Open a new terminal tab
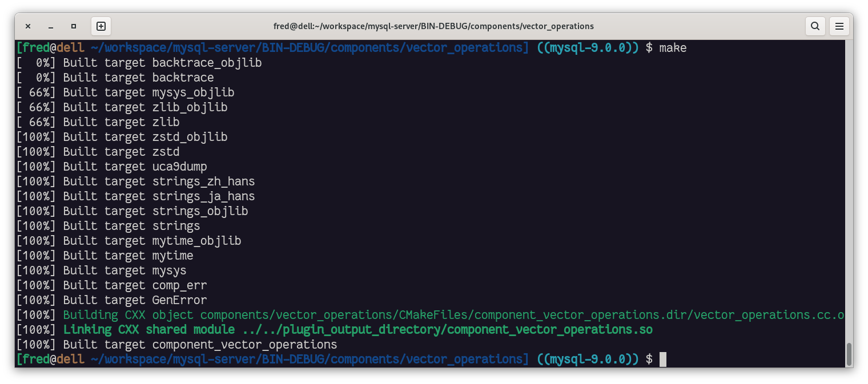This screenshot has height=384, width=868. pyautogui.click(x=101, y=26)
